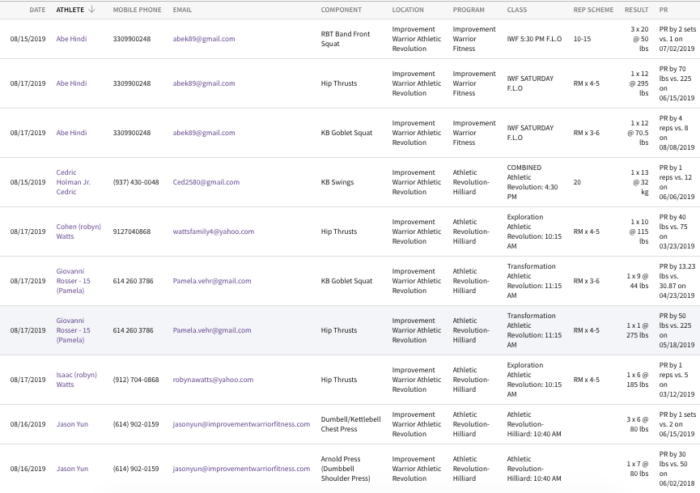Open Abe Hindi link in KB Goblet Squat row
Viewport: 700px width, 493px height.
coord(71,133)
